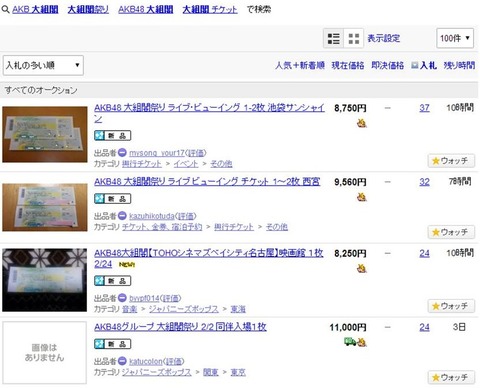Click the 11,000円 price
480x388 pixels.
coord(348,327)
